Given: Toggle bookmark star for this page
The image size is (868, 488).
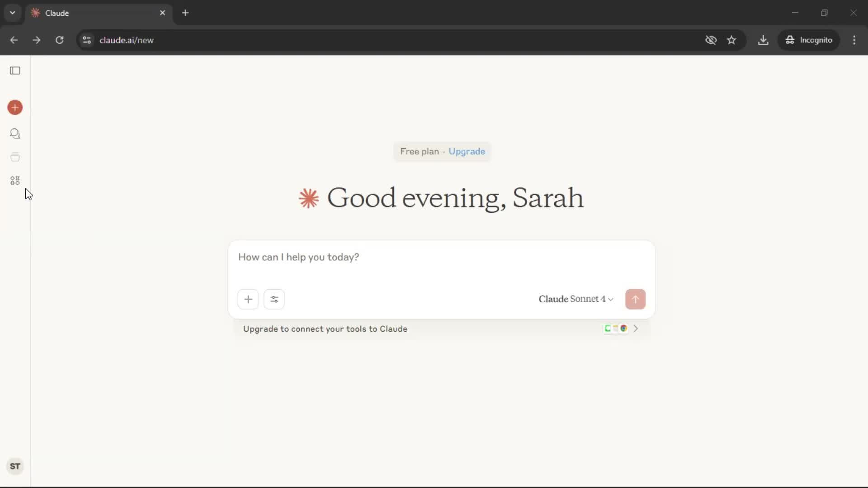Looking at the screenshot, I should click(731, 40).
